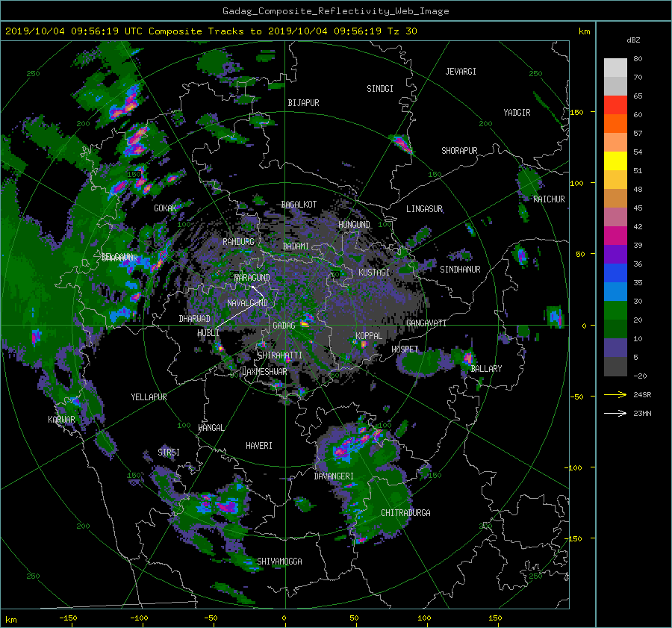Click the SINDGI city label

380,89
